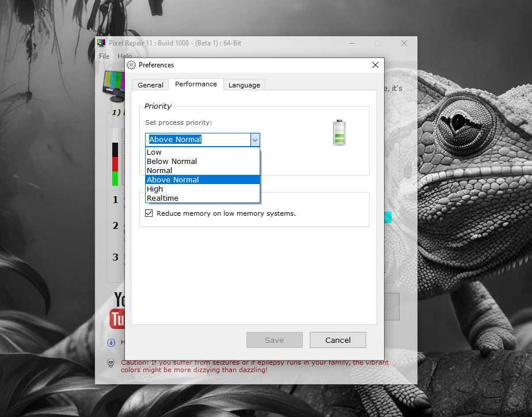Toggle Reduce memory on low memory systems
Viewport: 532px width, 417px height.
pyautogui.click(x=149, y=213)
